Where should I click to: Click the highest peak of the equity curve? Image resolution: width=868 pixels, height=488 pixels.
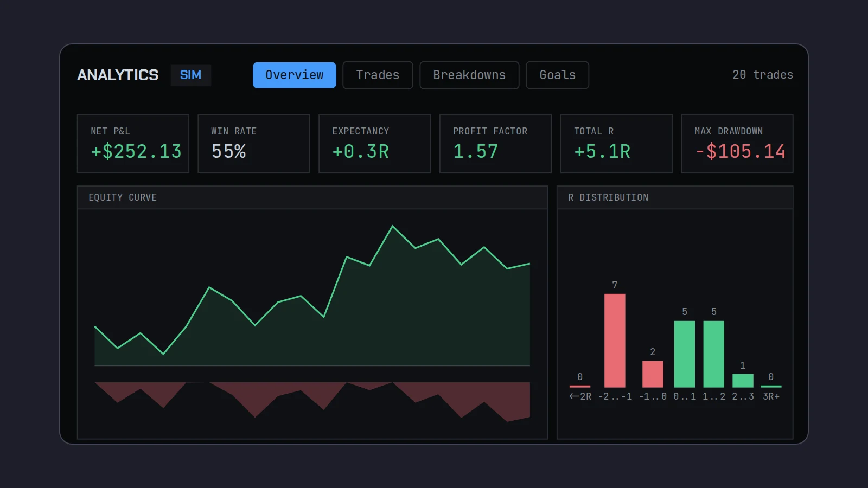click(x=393, y=227)
